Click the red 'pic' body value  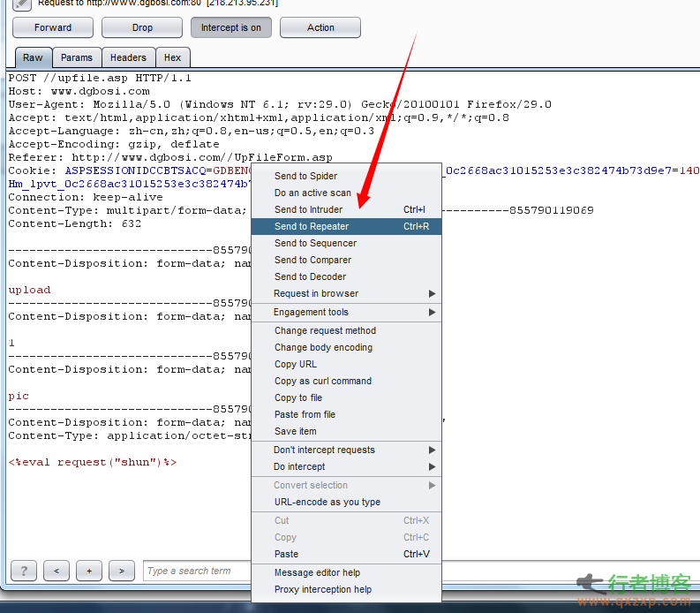pyautogui.click(x=19, y=397)
